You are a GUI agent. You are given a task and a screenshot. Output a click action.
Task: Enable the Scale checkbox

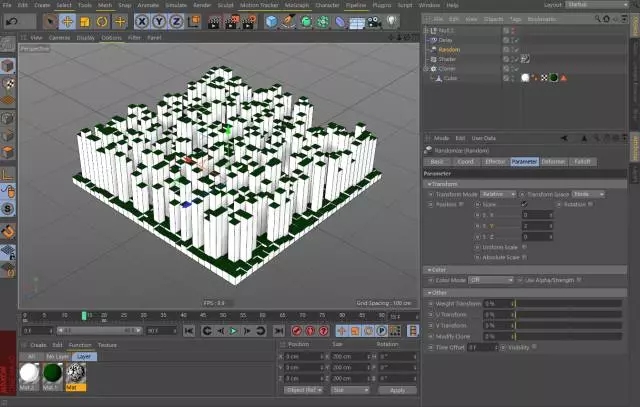pos(523,204)
